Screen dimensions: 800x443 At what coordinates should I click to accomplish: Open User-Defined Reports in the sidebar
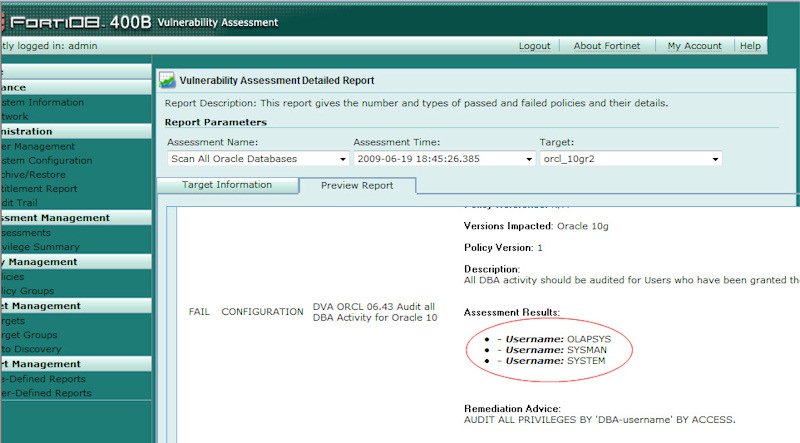click(46, 393)
